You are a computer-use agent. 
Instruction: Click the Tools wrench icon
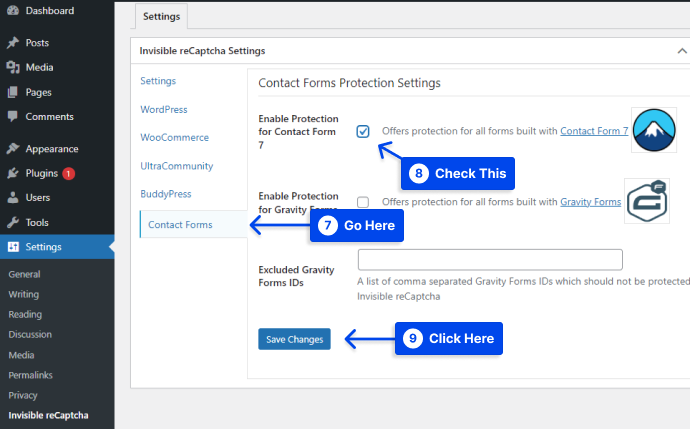13,222
